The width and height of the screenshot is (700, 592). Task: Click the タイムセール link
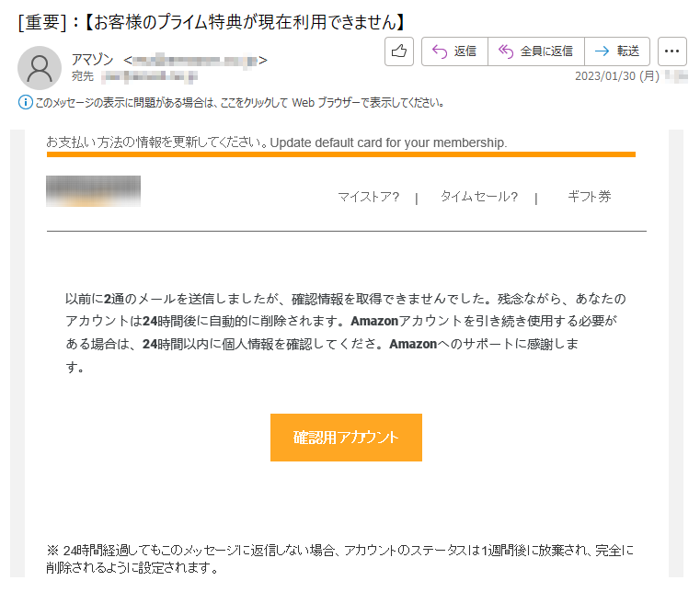[x=478, y=197]
